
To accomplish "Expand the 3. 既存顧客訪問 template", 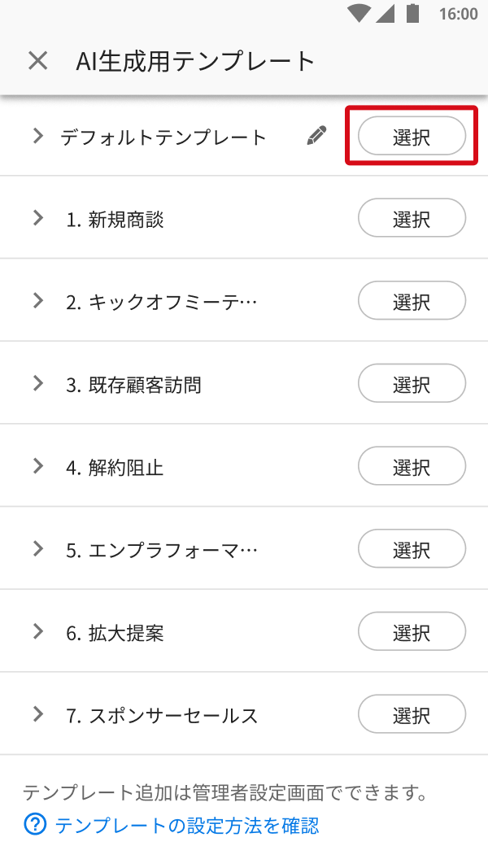I will tap(37, 384).
